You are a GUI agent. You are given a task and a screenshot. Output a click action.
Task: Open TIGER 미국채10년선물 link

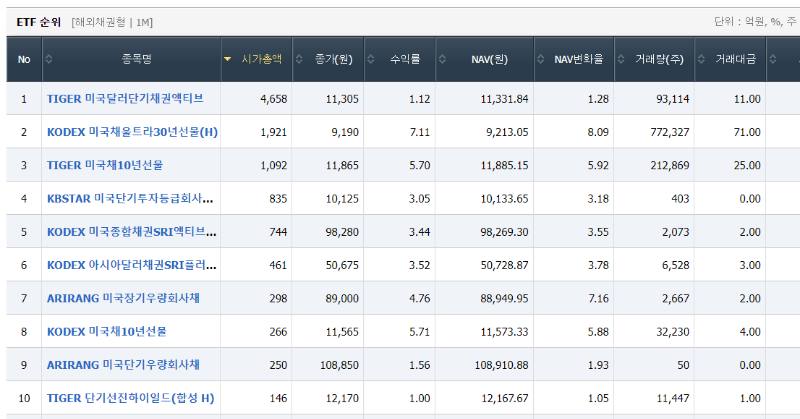105,165
